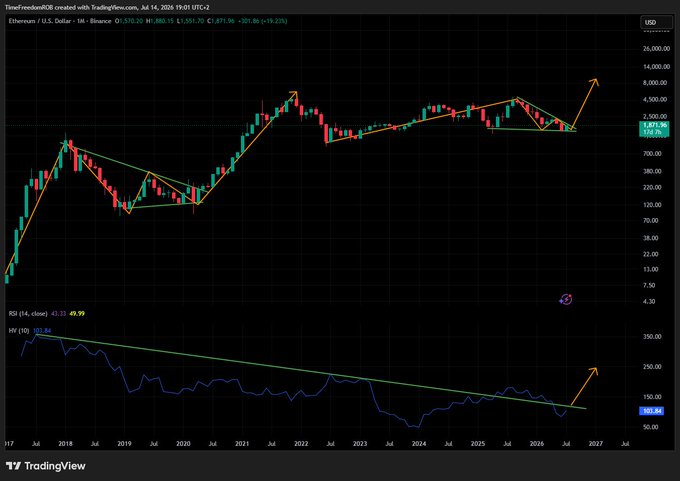Click the 13.00 price axis label
The height and width of the screenshot is (481, 680).
click(651, 269)
